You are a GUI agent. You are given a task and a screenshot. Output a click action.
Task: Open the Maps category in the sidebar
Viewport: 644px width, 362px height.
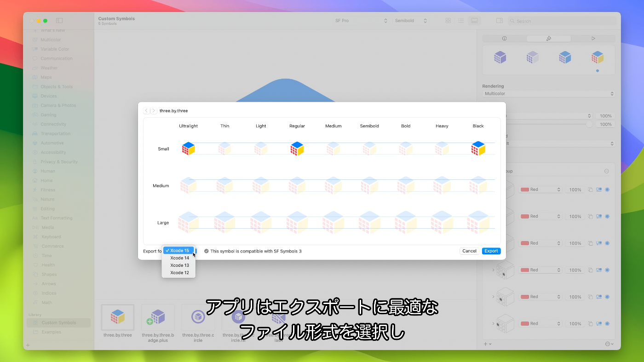(x=46, y=77)
